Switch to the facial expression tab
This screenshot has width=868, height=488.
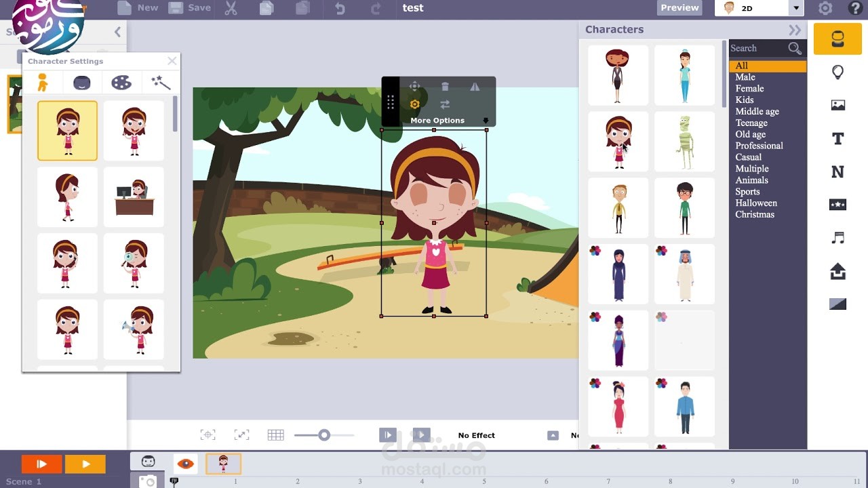click(81, 83)
